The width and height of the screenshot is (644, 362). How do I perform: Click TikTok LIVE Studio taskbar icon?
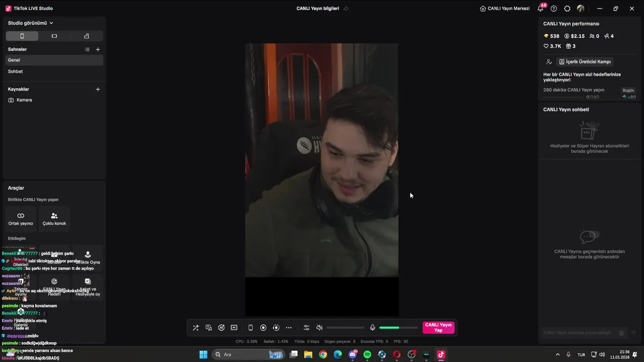point(441,354)
